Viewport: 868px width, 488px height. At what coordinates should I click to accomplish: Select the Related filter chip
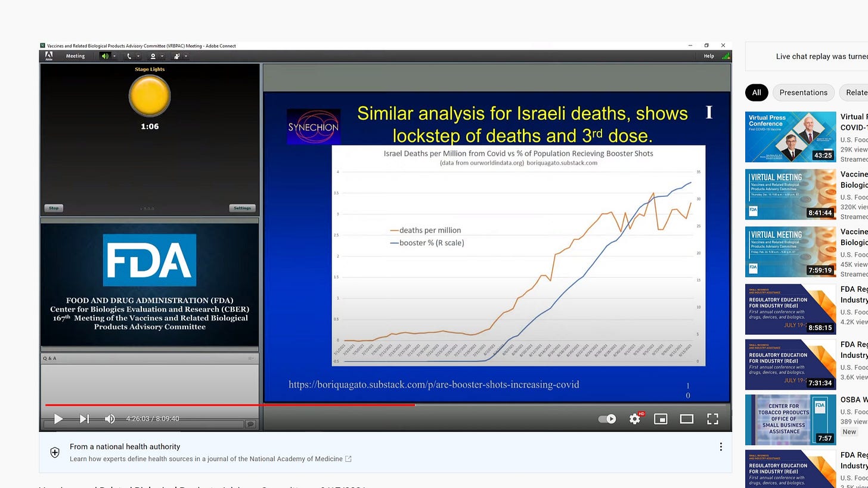click(854, 92)
